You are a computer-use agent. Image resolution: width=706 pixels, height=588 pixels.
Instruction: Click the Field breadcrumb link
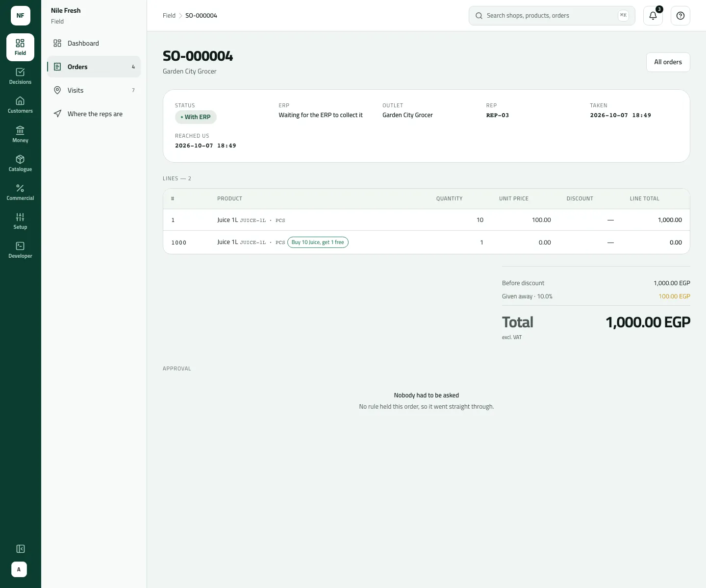[169, 16]
